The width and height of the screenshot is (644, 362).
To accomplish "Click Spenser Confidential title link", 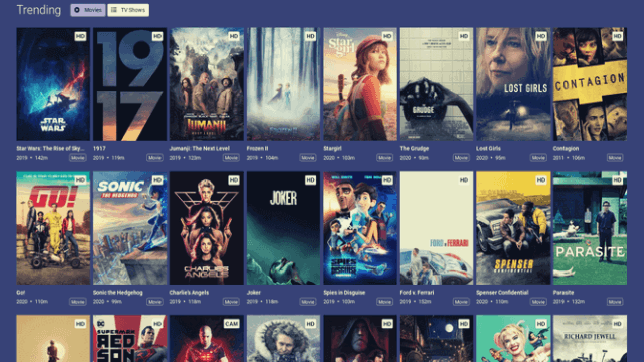I will point(502,293).
